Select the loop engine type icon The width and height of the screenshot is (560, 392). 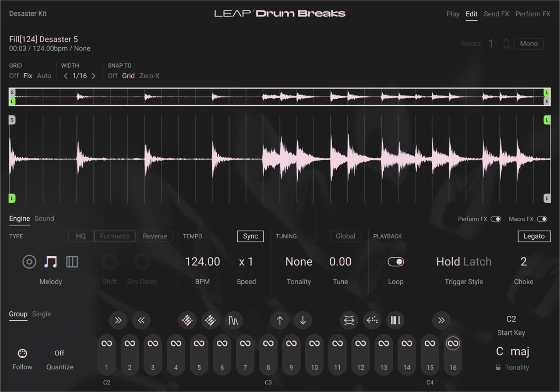29,262
